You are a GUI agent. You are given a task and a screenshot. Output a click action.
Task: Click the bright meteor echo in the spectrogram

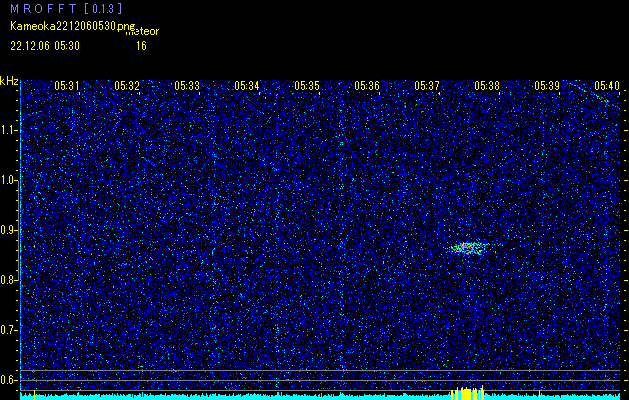click(x=467, y=248)
